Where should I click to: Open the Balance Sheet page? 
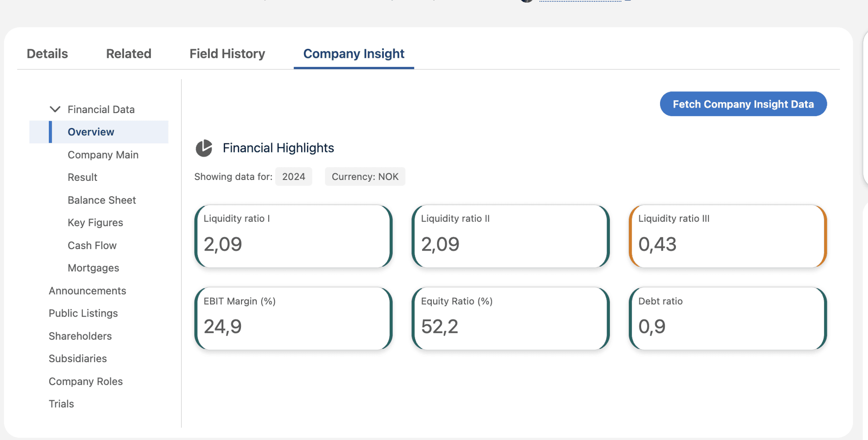click(102, 200)
